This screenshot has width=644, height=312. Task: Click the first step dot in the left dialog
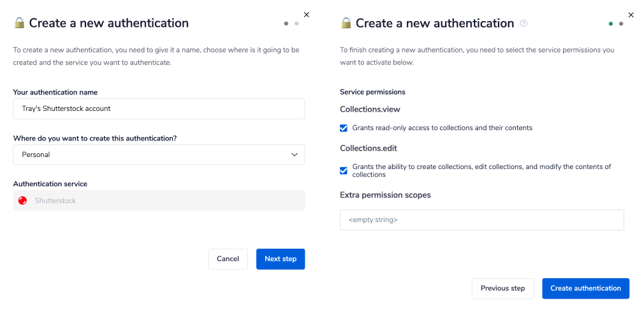point(286,24)
